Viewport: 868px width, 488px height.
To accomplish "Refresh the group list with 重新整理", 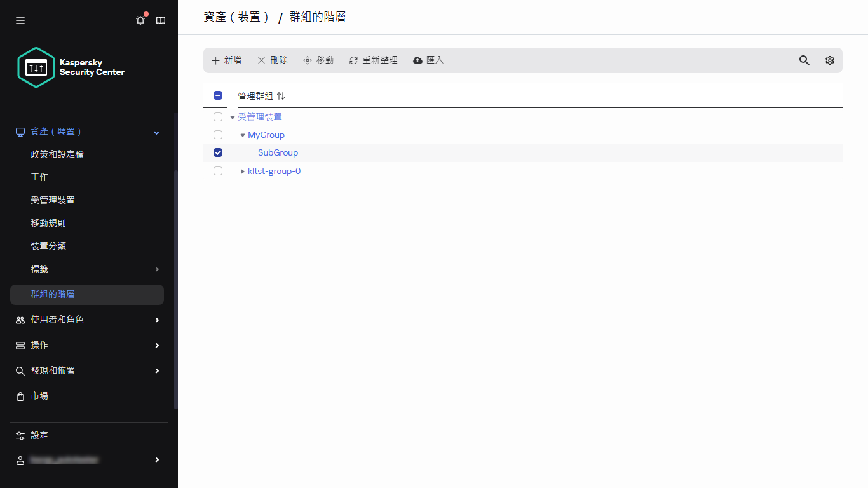I will point(373,60).
